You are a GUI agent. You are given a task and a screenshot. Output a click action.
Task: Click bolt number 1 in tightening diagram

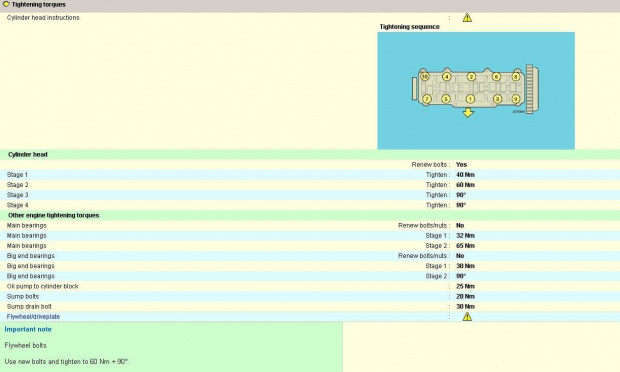470,99
